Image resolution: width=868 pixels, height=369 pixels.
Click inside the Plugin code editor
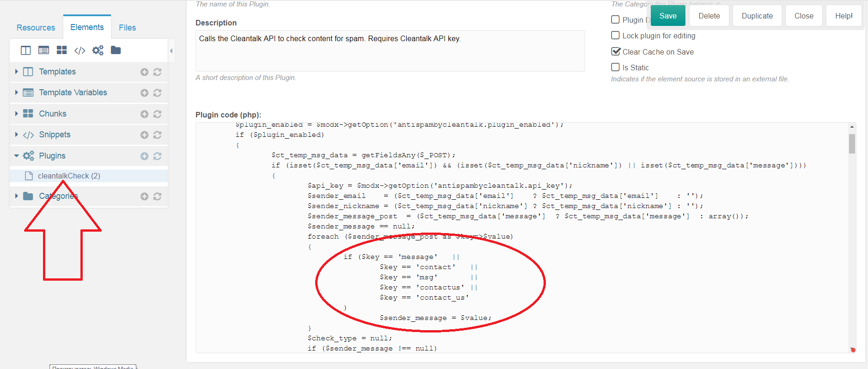(x=522, y=238)
